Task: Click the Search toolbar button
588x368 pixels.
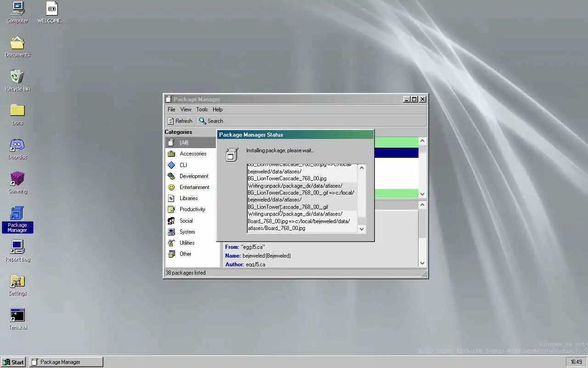Action: (211, 121)
